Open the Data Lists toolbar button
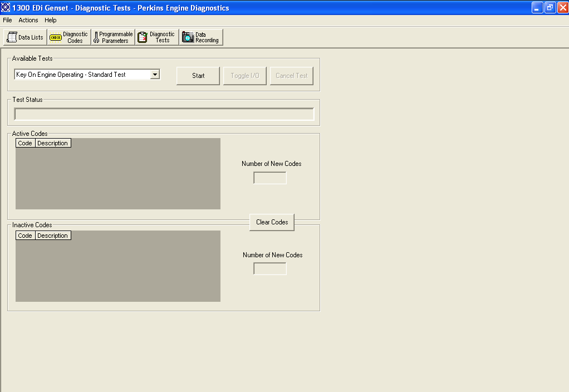This screenshot has width=569, height=392. (25, 37)
